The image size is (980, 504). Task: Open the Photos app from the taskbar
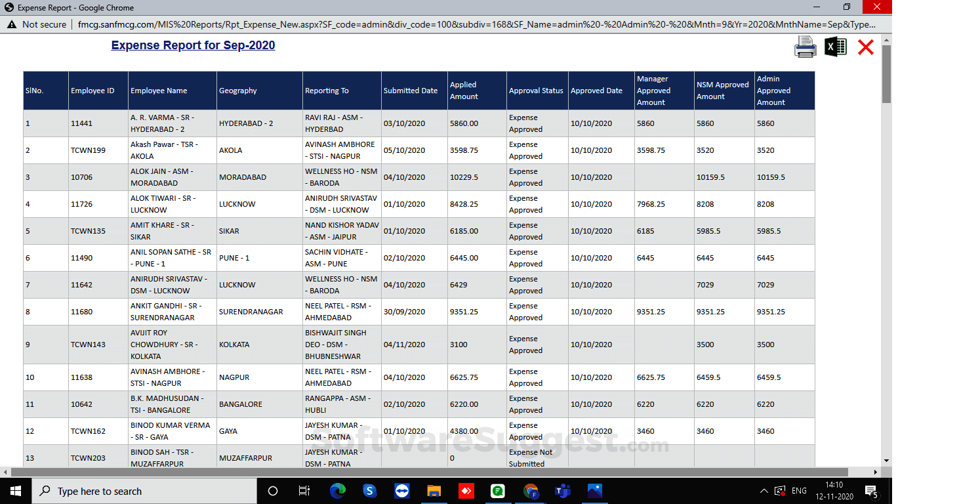pyautogui.click(x=594, y=490)
